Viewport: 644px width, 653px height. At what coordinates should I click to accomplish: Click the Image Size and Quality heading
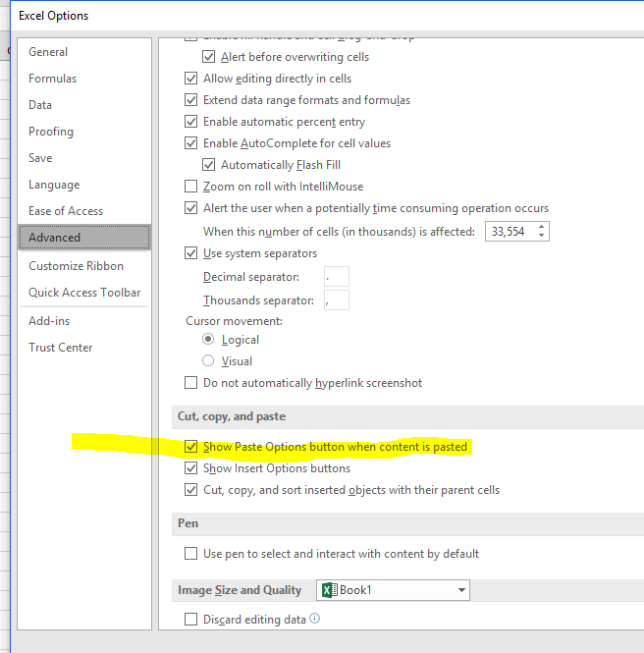pyautogui.click(x=240, y=590)
